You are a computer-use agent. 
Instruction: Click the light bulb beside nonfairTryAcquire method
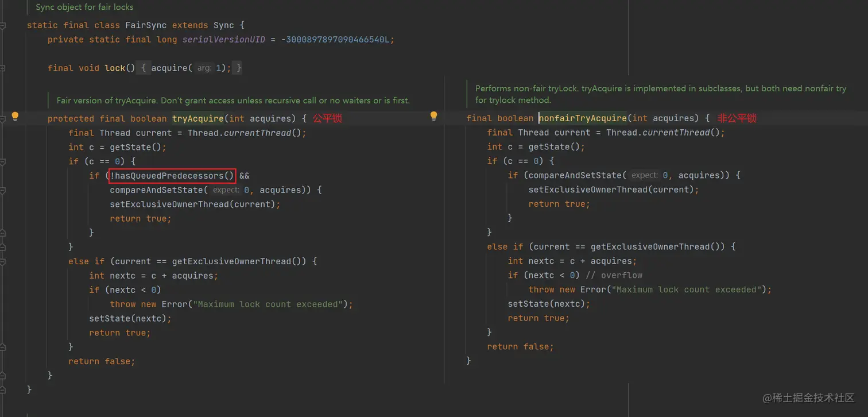[x=434, y=117]
